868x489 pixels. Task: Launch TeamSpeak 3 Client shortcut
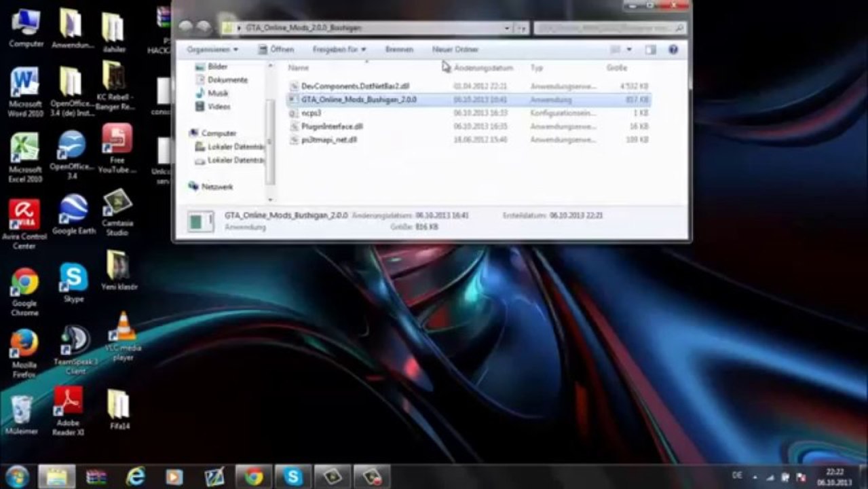click(75, 350)
